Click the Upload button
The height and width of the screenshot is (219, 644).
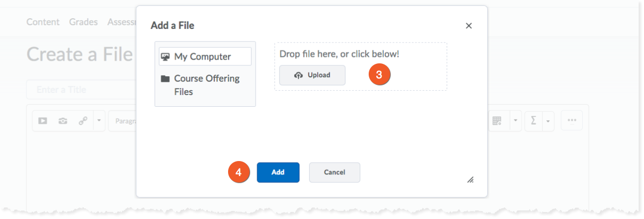tap(312, 75)
